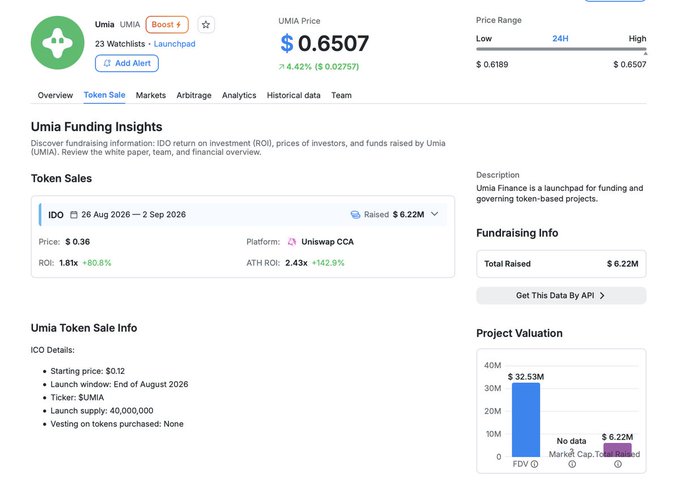This screenshot has width=680, height=490.
Task: Switch to Historical data tab
Action: (x=294, y=95)
